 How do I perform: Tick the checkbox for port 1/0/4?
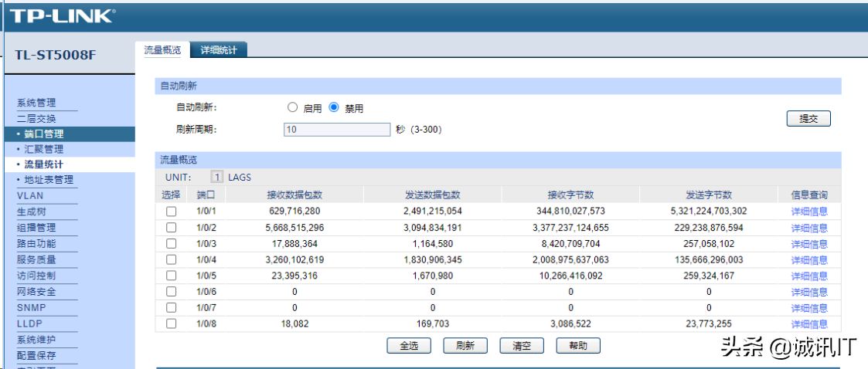(x=172, y=260)
